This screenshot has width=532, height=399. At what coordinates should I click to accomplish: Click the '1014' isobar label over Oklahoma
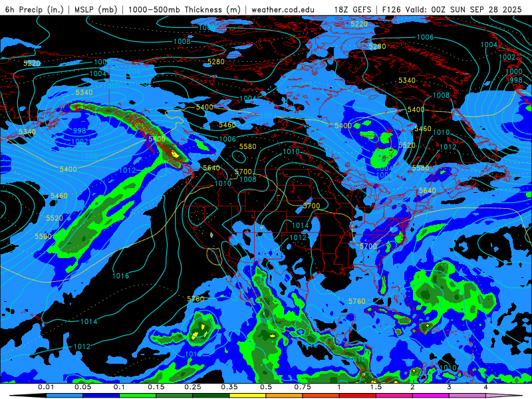pyautogui.click(x=301, y=225)
